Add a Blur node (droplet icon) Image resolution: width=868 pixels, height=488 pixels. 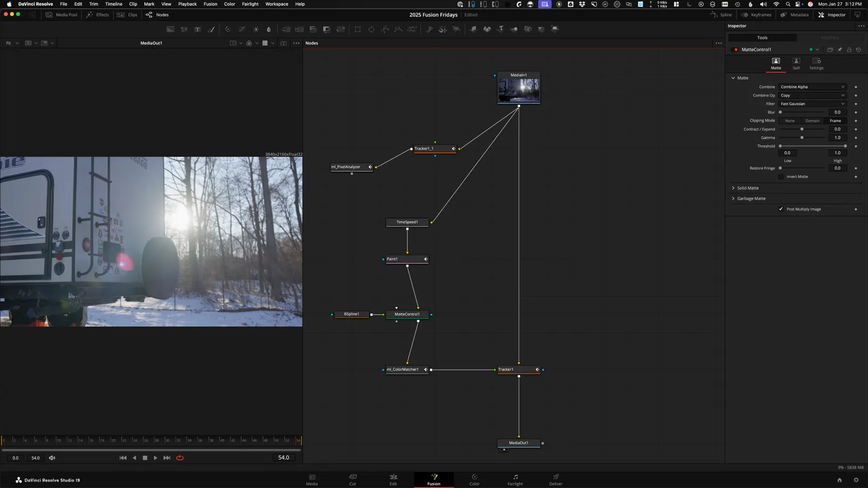point(269,29)
